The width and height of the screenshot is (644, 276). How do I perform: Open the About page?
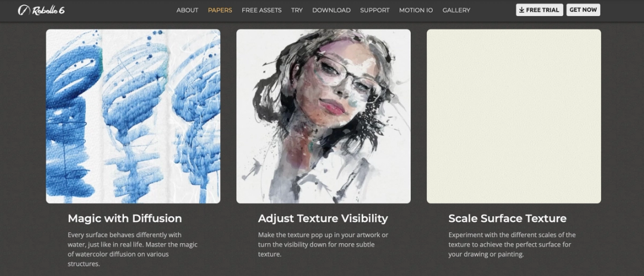[x=187, y=10]
